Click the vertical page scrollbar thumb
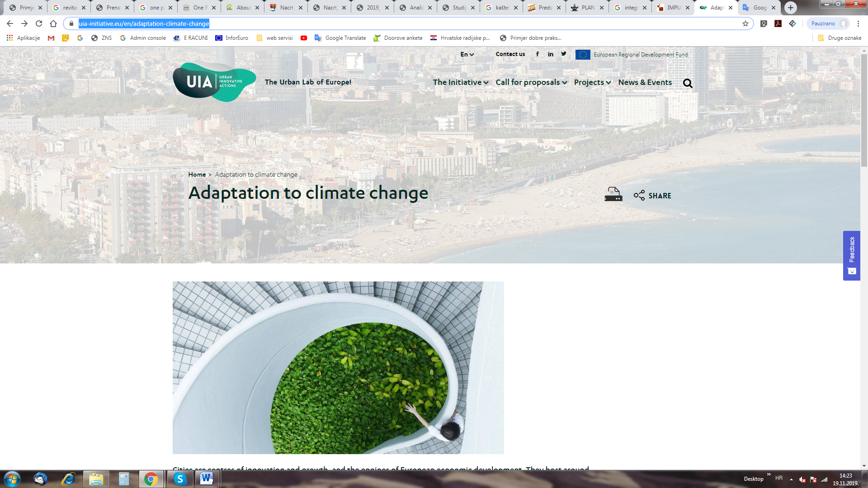868x488 pixels. click(x=864, y=111)
